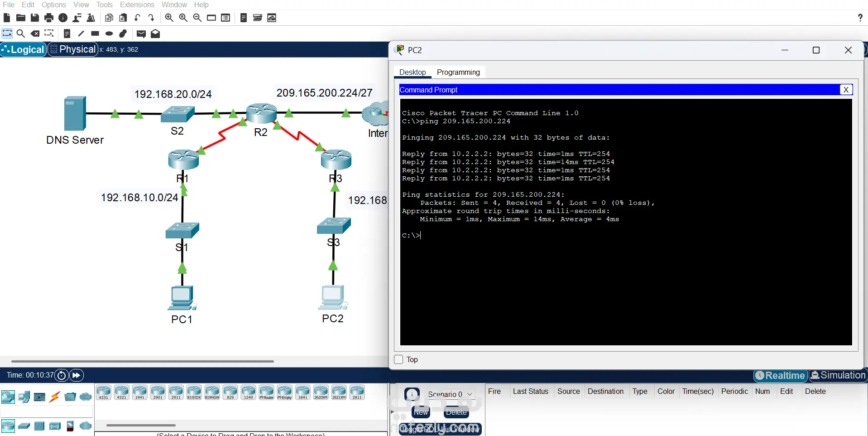Open the Tools menu
Viewport: 868px width, 436px height.
tap(104, 5)
